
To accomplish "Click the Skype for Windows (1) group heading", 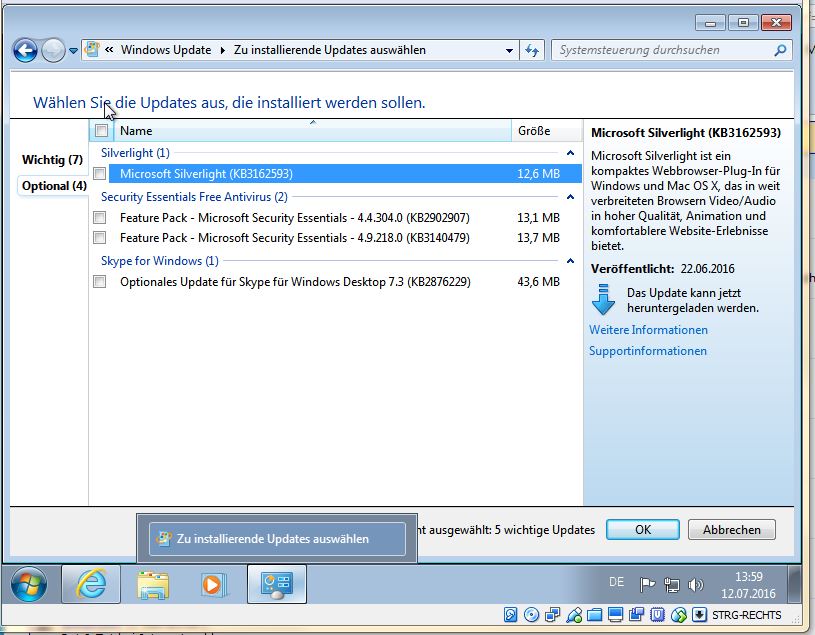I will click(160, 261).
